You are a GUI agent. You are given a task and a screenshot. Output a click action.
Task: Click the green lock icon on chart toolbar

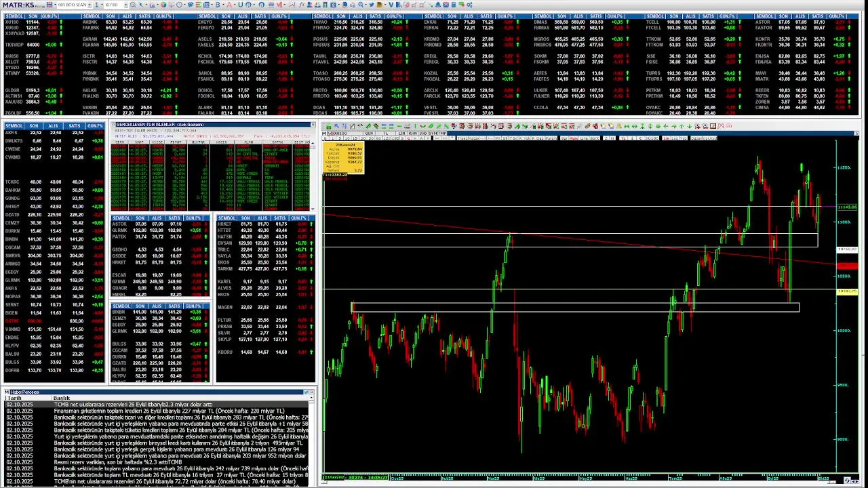(329, 126)
